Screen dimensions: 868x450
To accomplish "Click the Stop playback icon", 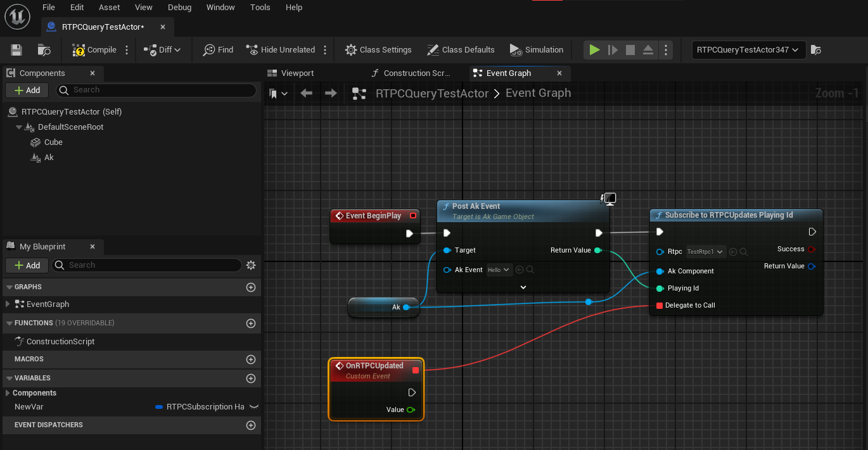I will (629, 49).
